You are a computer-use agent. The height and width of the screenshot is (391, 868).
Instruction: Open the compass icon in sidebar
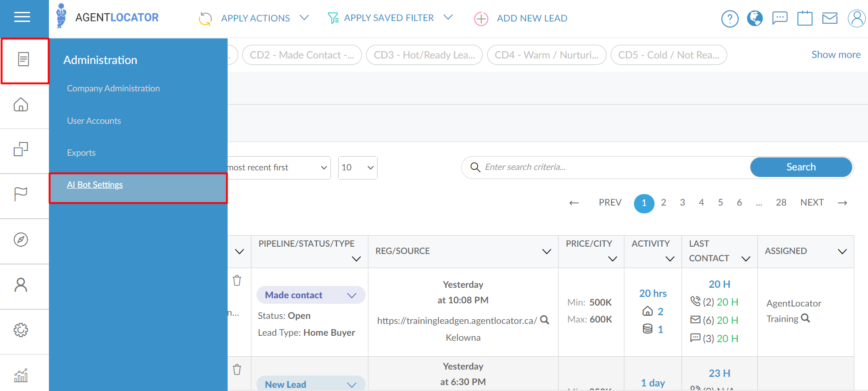[x=21, y=239]
